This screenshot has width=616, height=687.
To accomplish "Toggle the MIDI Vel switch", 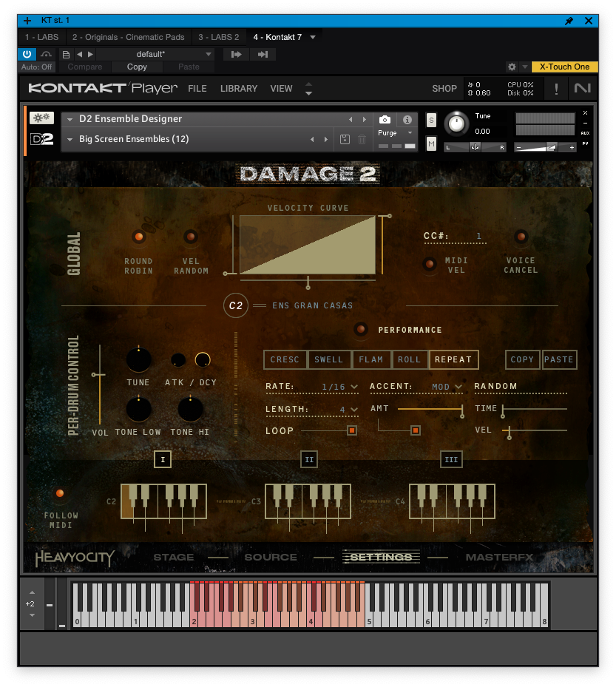I will coord(430,264).
